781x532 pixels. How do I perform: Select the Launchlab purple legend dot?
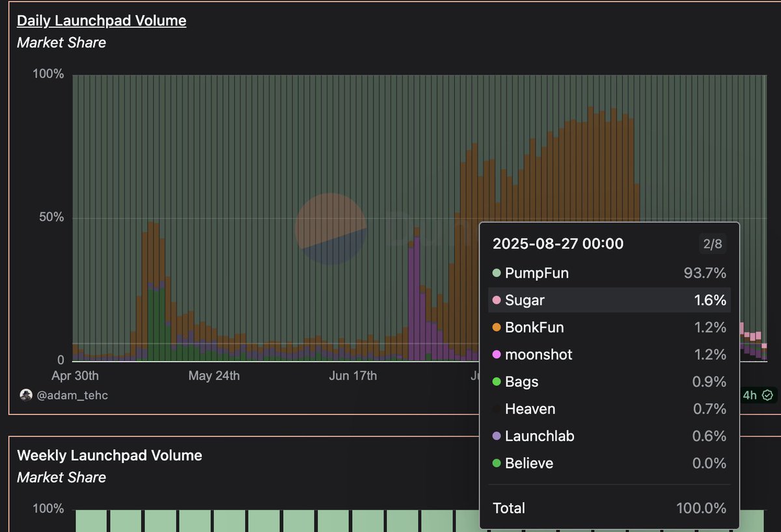(497, 436)
